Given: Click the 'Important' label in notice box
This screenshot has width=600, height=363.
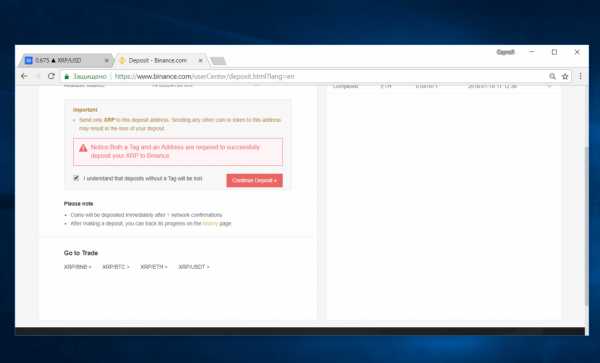Looking at the screenshot, I should 85,110.
